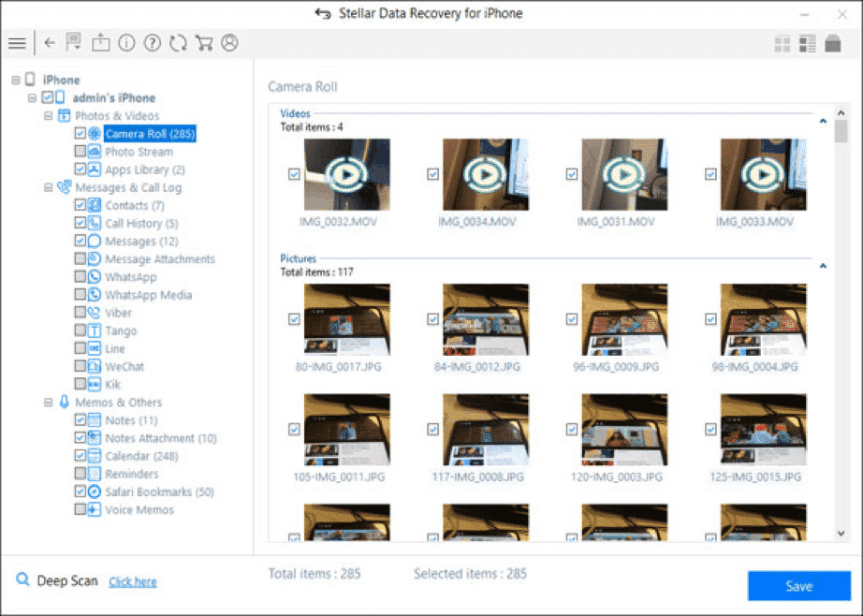Click the Save/export icon in the toolbar
The image size is (863, 616).
(x=103, y=43)
